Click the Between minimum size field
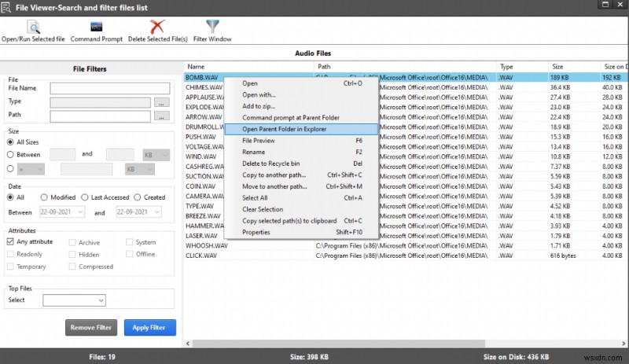629x364 pixels. [62, 155]
